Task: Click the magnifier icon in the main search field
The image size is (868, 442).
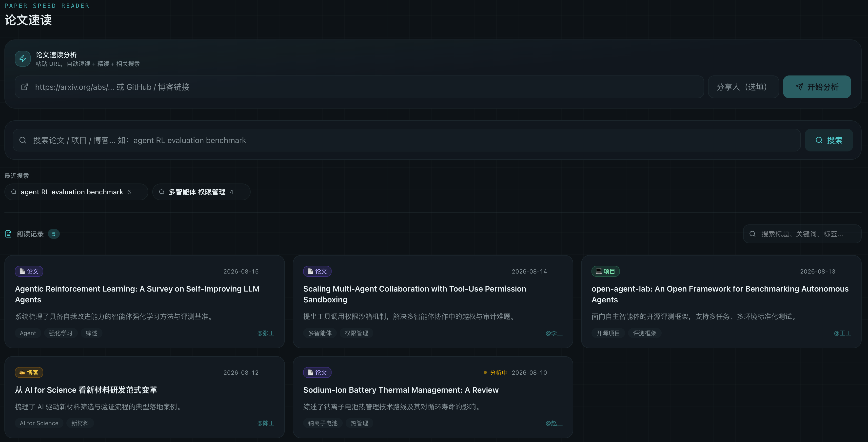Action: (22, 140)
